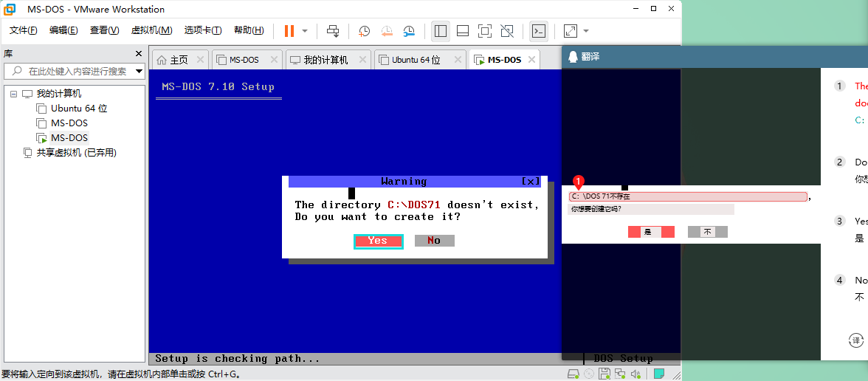
Task: Open the 虚拟机(M) menu
Action: (152, 30)
